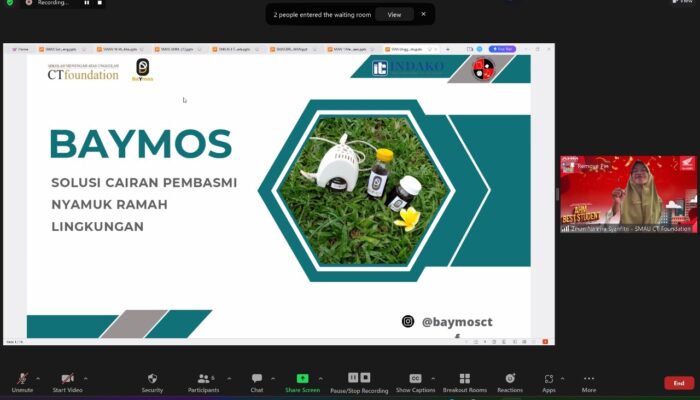This screenshot has height=400, width=700.
Task: Open the third presentation tab after Home
Action: 178,50
